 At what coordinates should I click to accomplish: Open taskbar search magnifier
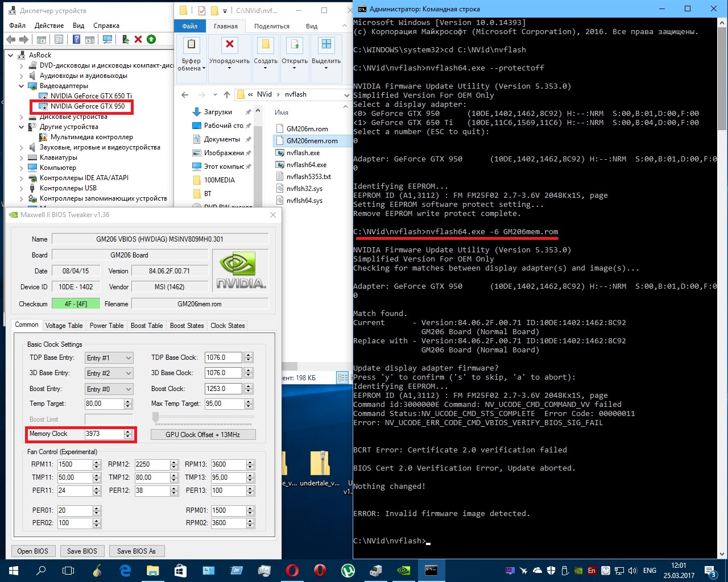tap(41, 570)
